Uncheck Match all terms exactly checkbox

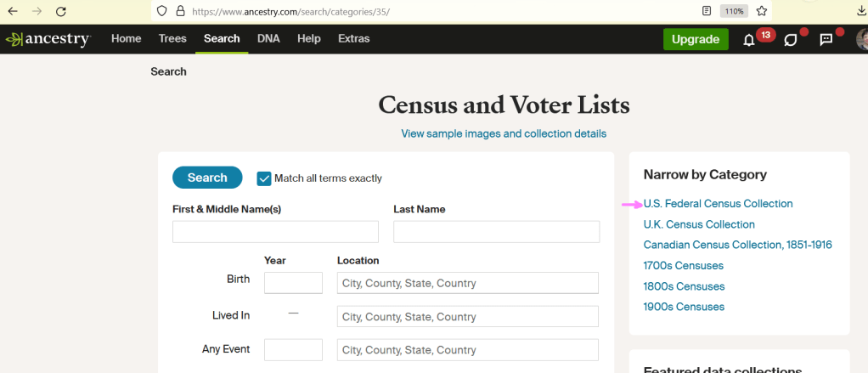(264, 178)
